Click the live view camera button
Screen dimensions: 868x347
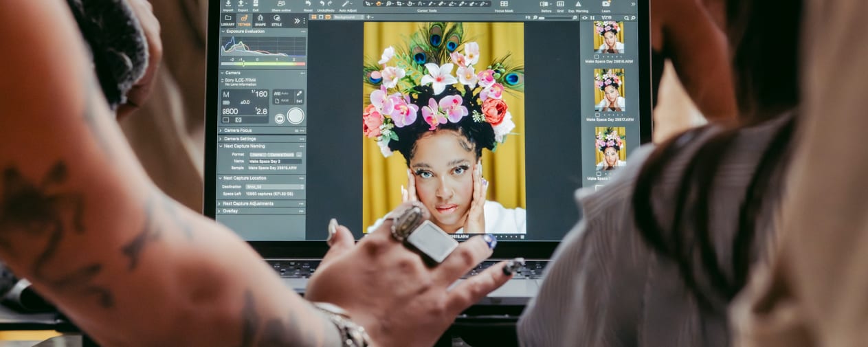click(280, 118)
